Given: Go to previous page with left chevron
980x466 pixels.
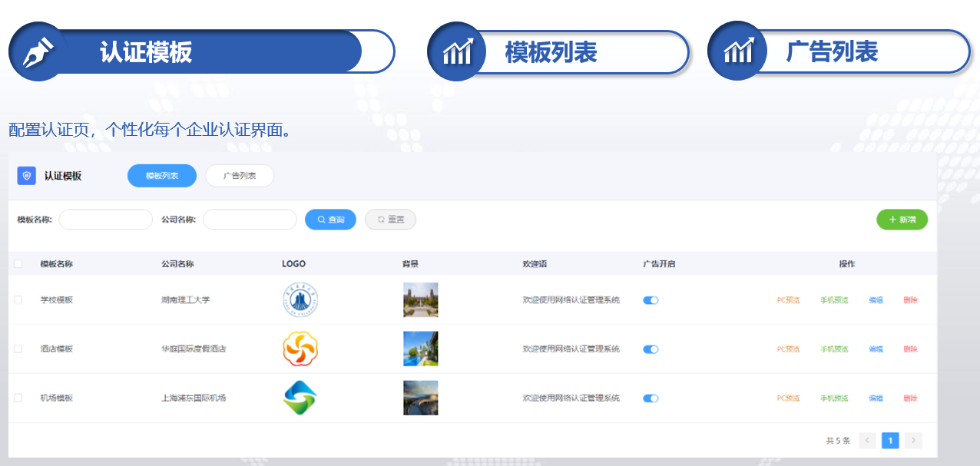Looking at the screenshot, I should click(x=868, y=441).
